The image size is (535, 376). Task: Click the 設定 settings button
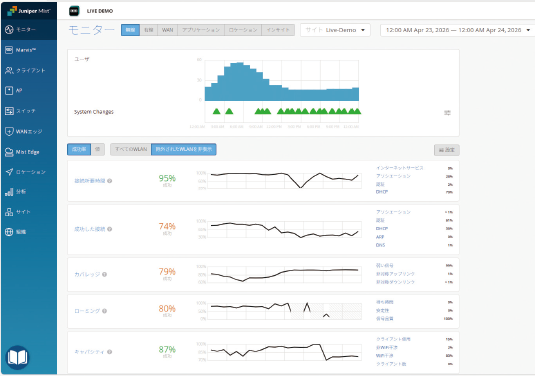pos(447,150)
